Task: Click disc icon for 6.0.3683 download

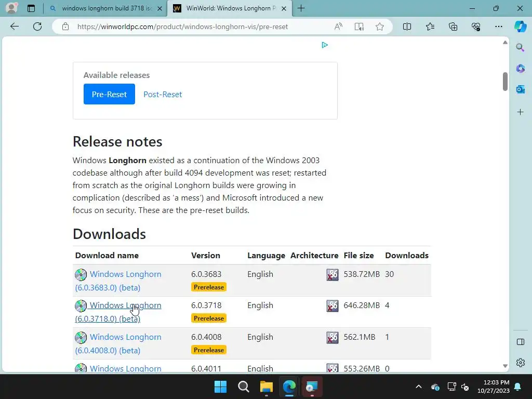Action: coord(81,275)
